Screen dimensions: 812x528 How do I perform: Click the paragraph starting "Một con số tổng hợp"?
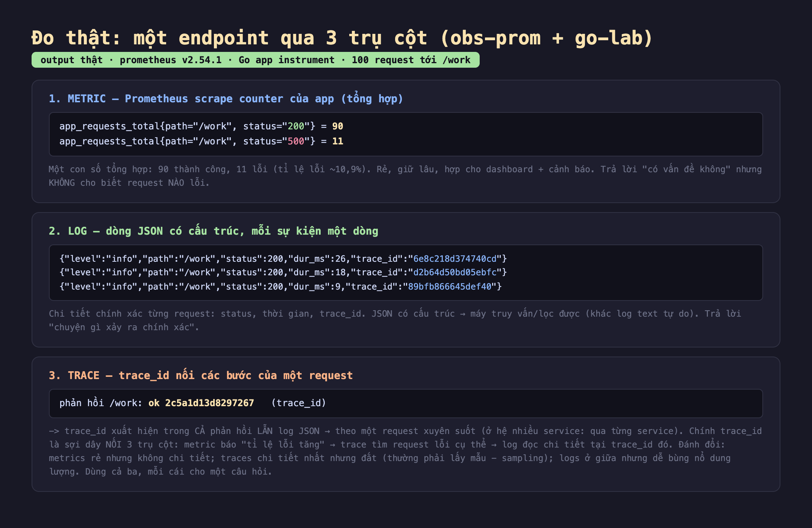pos(405,176)
